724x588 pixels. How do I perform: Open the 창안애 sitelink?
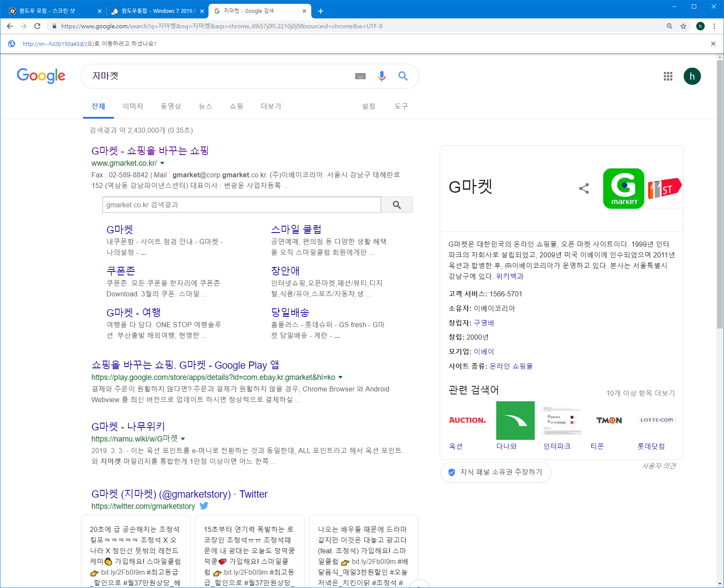tap(285, 271)
